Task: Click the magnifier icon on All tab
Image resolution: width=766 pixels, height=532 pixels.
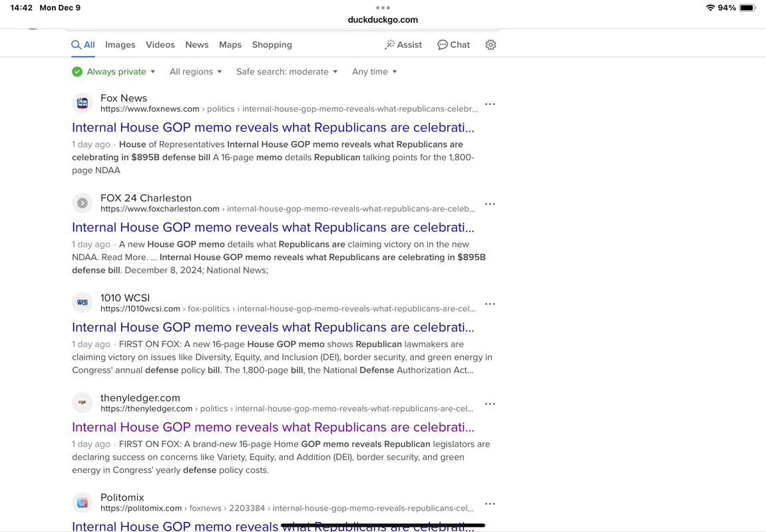Action: [77, 45]
